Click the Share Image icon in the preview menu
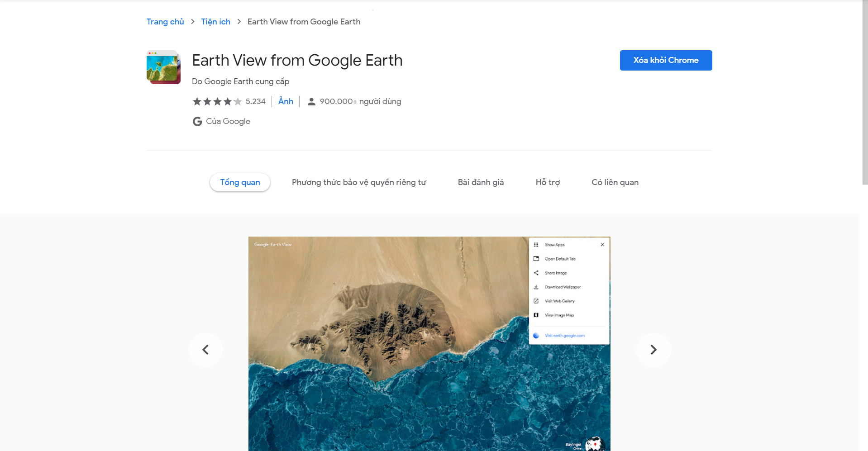868x451 pixels. click(536, 273)
